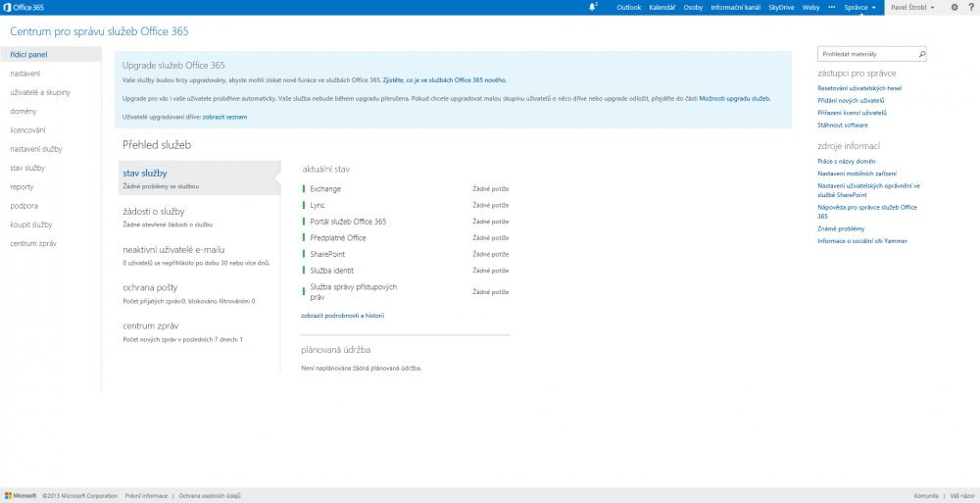Open the settings gear icon
980x503 pixels.
tap(955, 8)
